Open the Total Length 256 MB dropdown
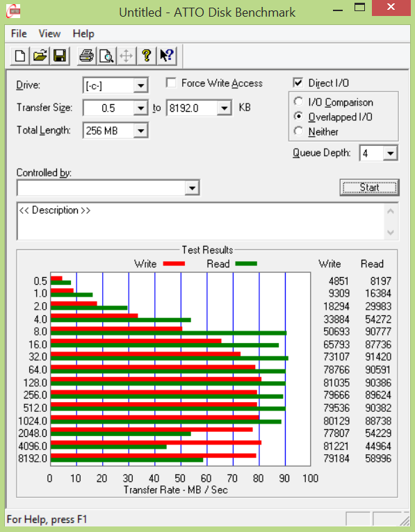The width and height of the screenshot is (415, 532). pyautogui.click(x=140, y=131)
